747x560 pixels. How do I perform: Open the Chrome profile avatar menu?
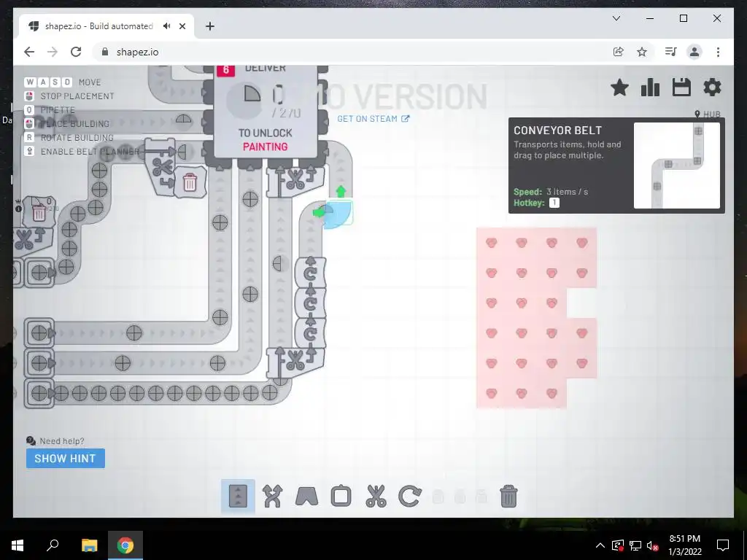pyautogui.click(x=694, y=52)
